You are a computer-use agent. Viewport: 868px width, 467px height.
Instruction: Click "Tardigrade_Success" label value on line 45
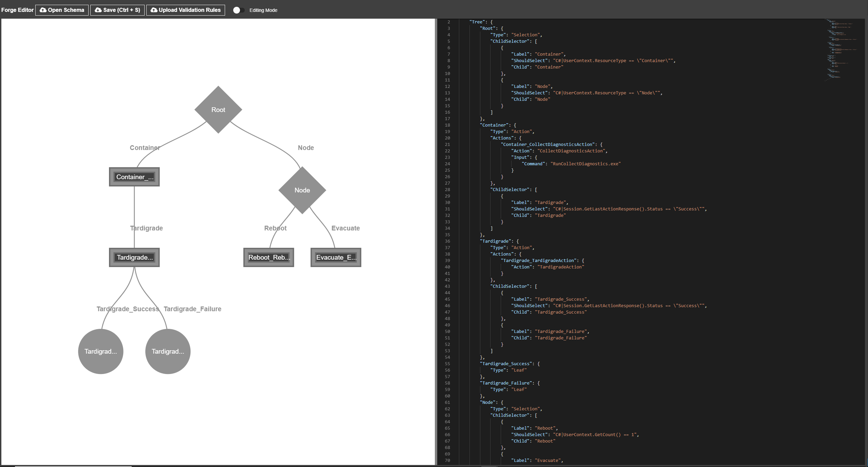click(x=561, y=299)
